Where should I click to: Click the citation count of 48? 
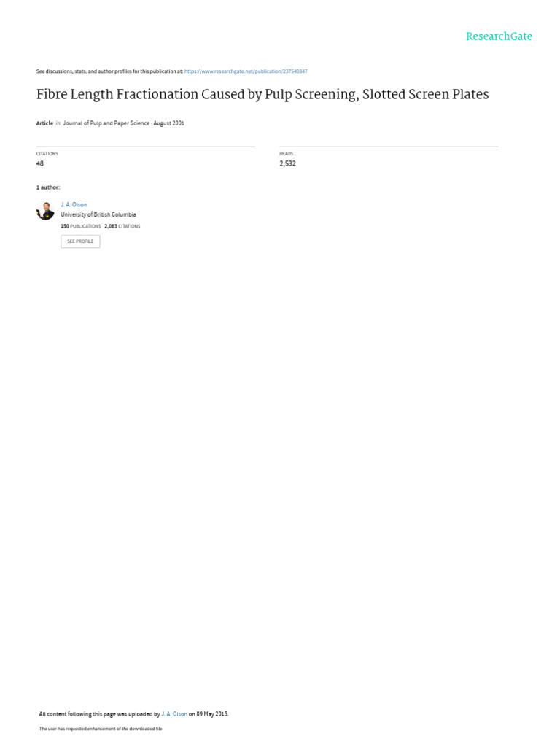[x=40, y=163]
